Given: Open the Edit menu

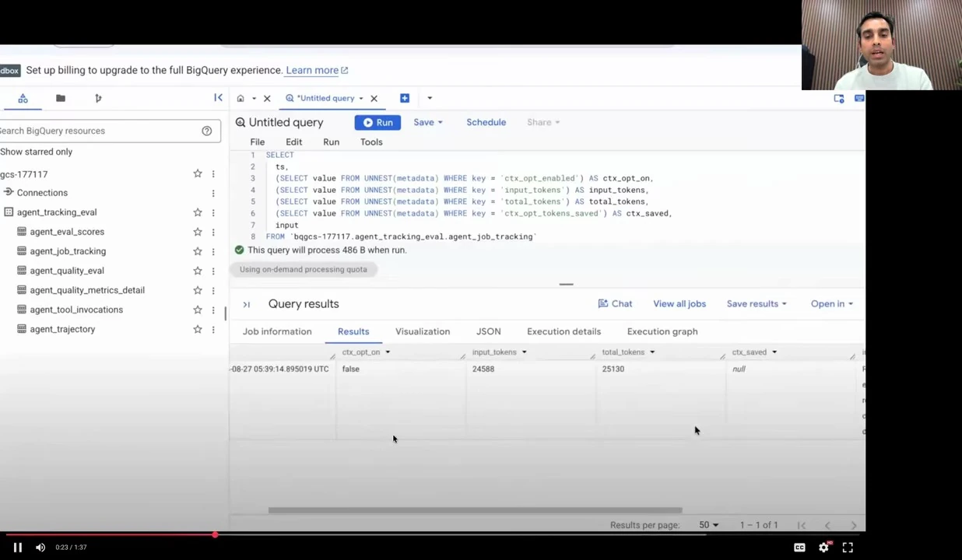Looking at the screenshot, I should coord(293,142).
